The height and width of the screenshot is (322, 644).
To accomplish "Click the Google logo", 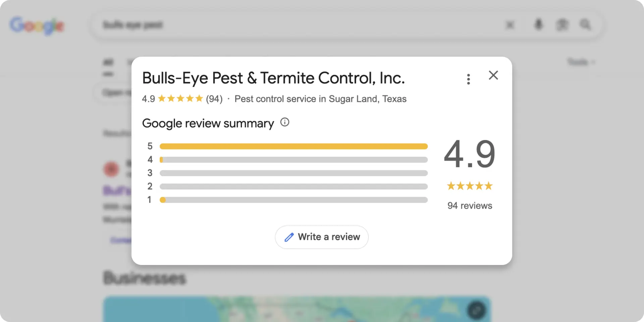I will [x=37, y=25].
